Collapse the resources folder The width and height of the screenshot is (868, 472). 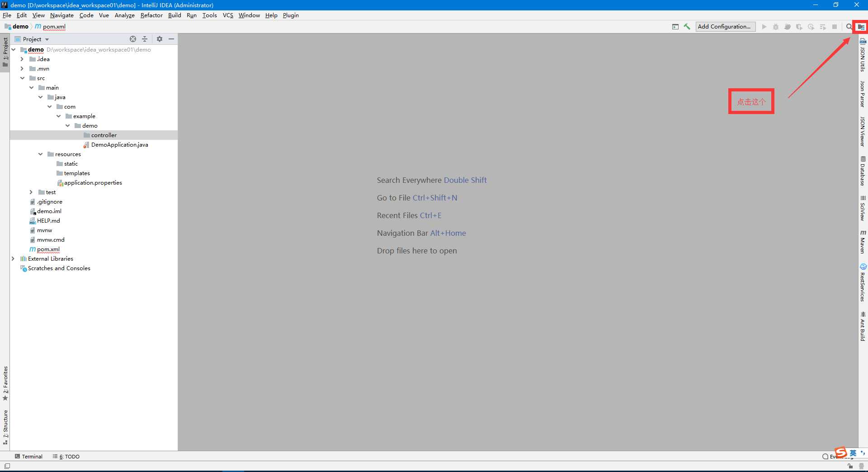point(40,154)
